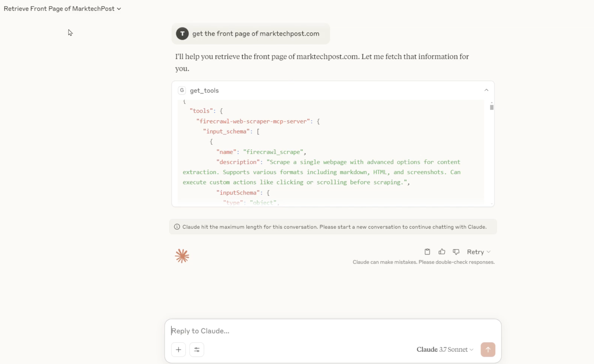Collapse the get_tools output panel
This screenshot has width=594, height=364.
[486, 90]
